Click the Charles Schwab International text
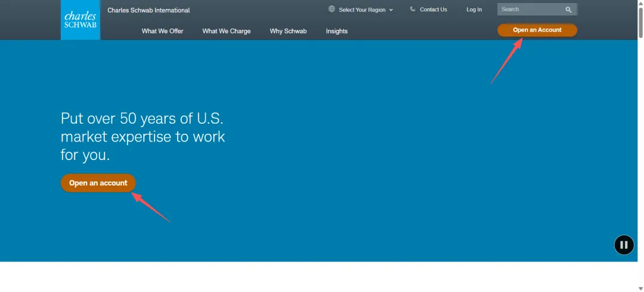The height and width of the screenshot is (292, 644). 148,10
